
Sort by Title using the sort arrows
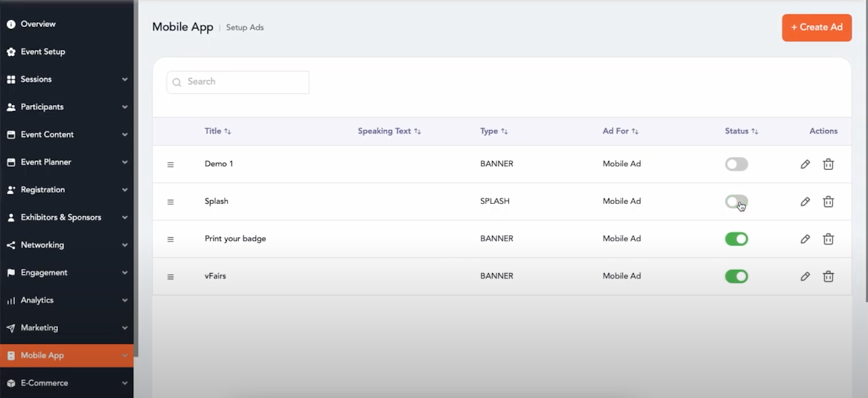click(x=227, y=131)
